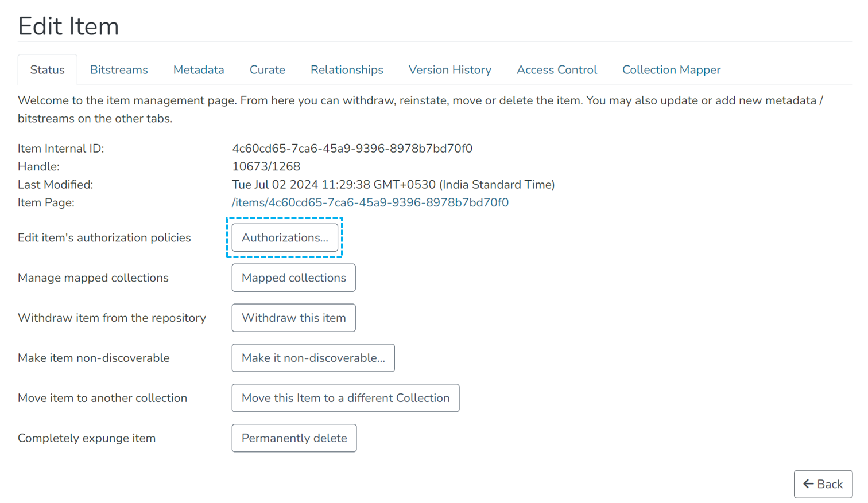
Task: Click the Mapped collections button
Action: 293,278
